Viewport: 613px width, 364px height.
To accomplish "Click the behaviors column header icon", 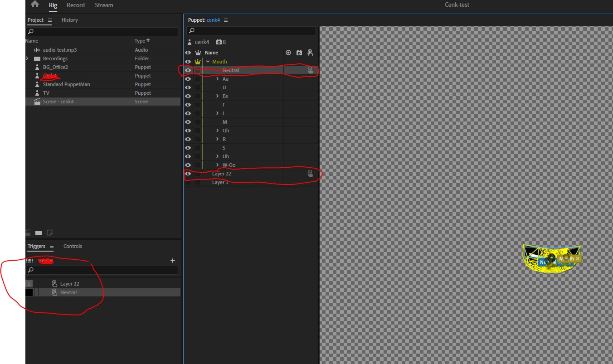I will pos(299,53).
